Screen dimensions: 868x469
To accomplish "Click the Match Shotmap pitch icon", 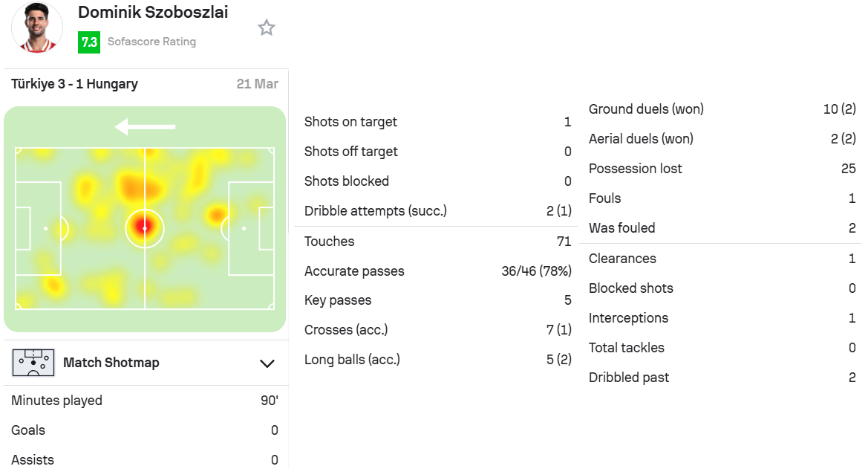I will point(33,363).
